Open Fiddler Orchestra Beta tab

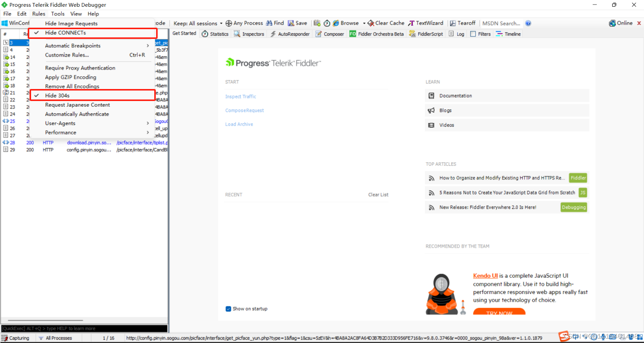(377, 34)
